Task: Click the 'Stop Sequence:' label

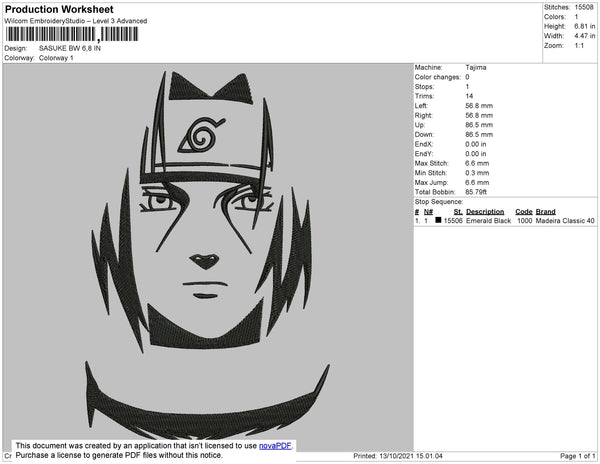Action: tap(439, 202)
